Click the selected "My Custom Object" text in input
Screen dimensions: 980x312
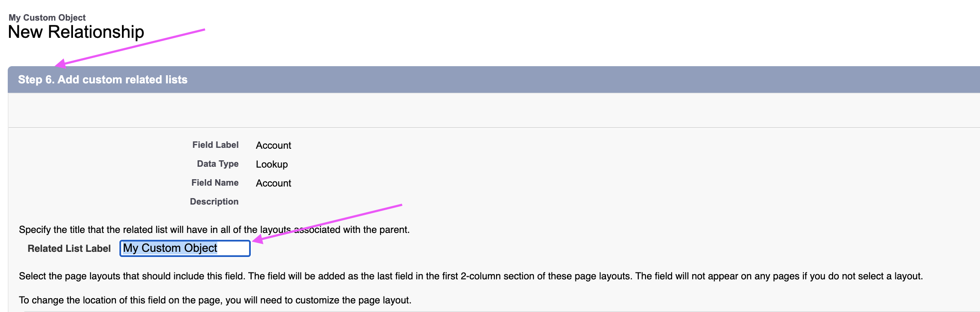pos(170,248)
